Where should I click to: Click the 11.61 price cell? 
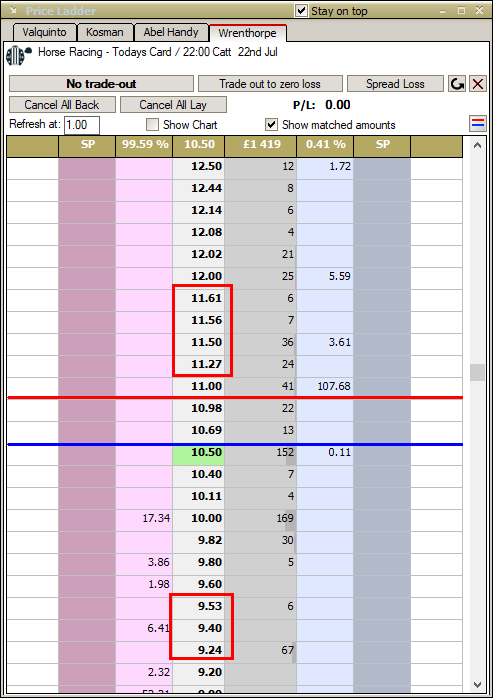199,299
